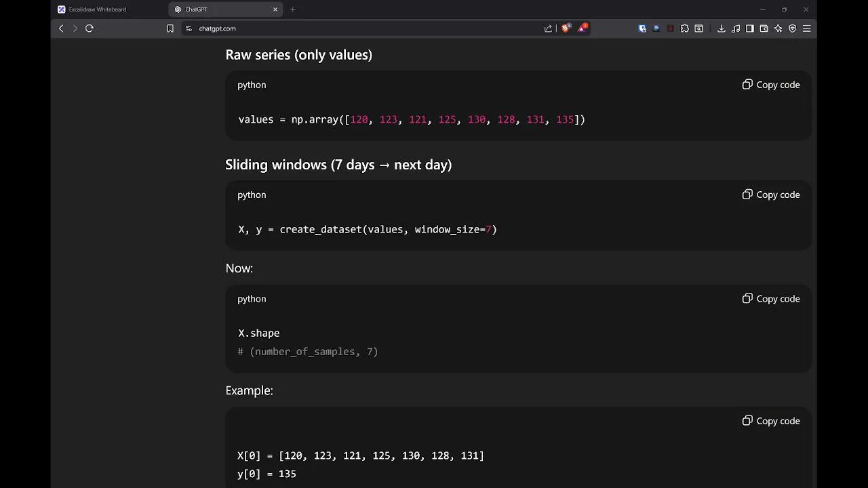Click the share page icon
Screen dimensions: 868x488
click(548, 28)
